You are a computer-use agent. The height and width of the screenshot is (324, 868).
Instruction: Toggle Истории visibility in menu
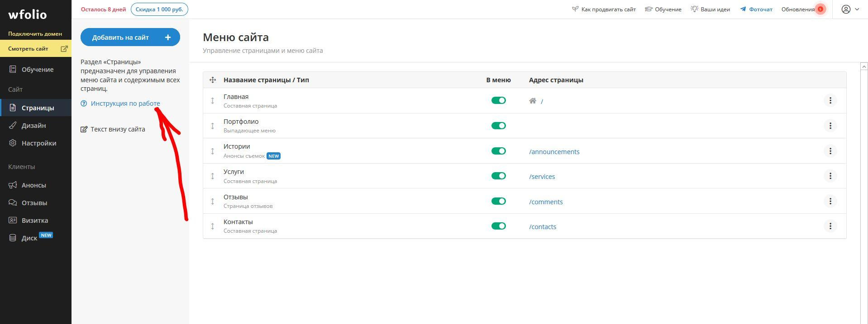tap(498, 151)
